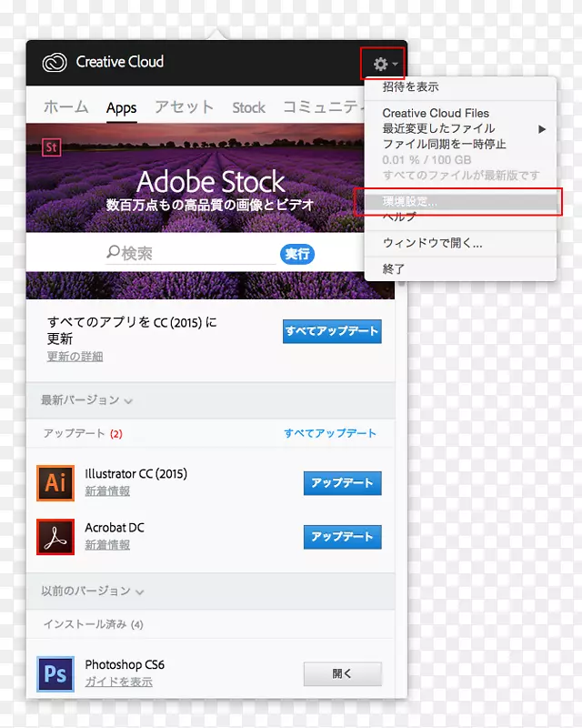Switch to the Stock tab
Viewport: 582px width, 728px height.
[249, 107]
